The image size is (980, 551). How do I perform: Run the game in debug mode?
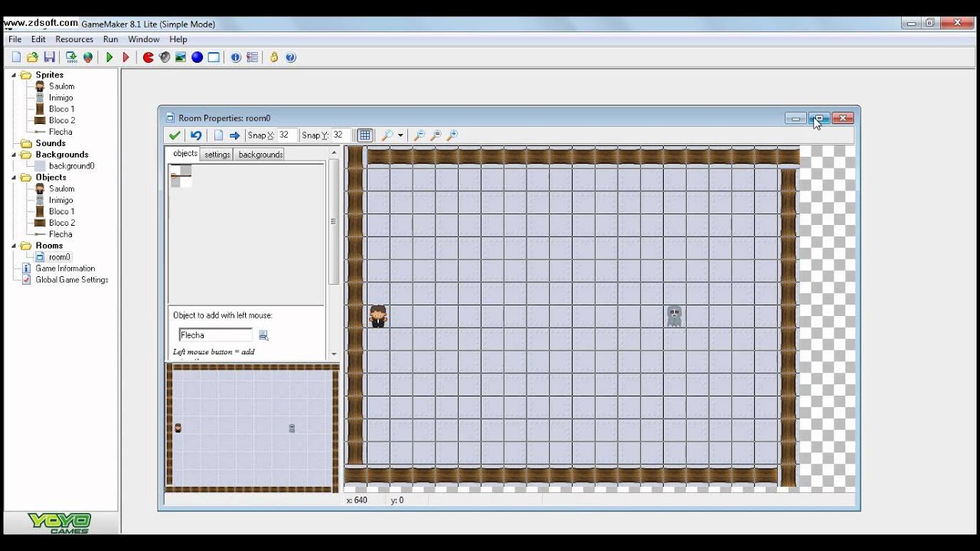tap(126, 57)
